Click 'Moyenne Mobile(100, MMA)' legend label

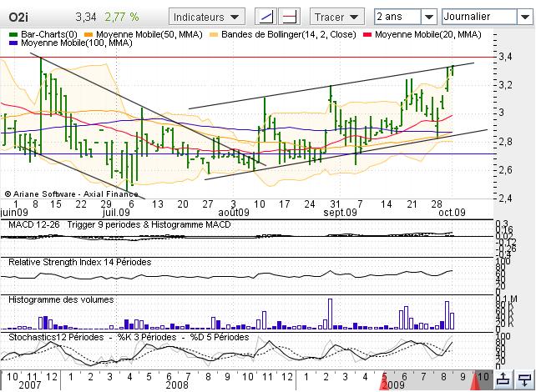click(x=77, y=43)
